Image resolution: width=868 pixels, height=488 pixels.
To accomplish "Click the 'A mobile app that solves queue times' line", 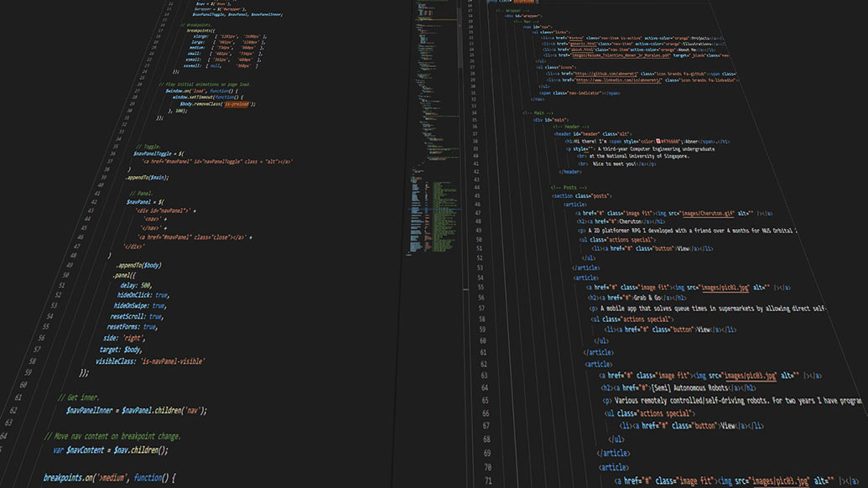I will tap(708, 309).
